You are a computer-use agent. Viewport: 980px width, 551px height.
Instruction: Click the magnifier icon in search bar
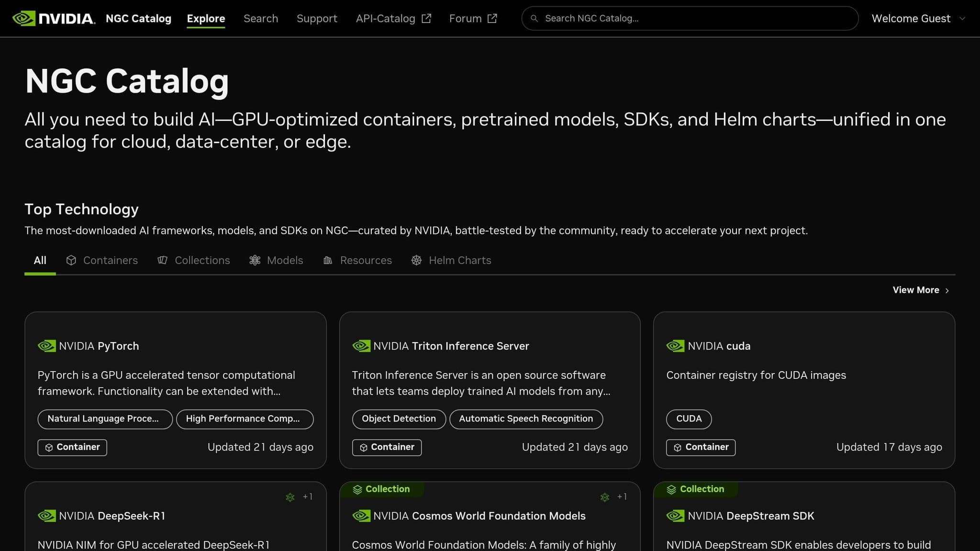(534, 19)
